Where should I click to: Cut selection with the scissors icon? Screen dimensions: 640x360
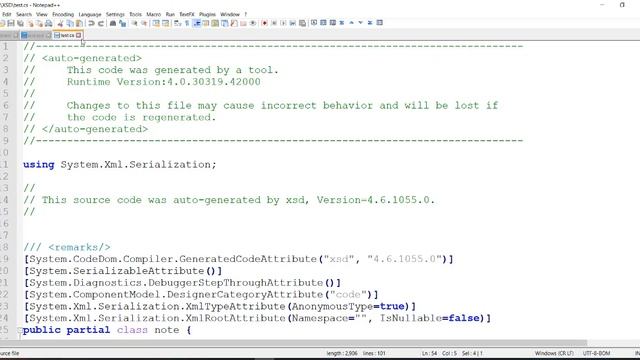60,23
